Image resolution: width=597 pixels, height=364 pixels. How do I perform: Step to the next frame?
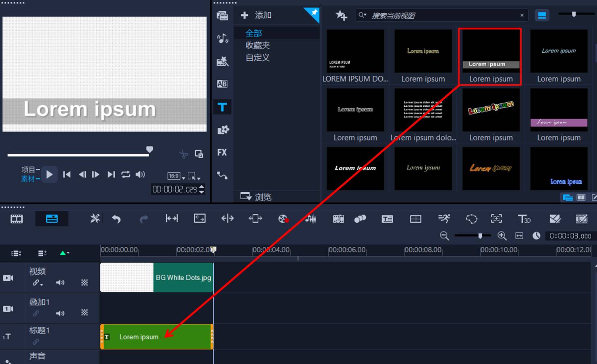(96, 174)
